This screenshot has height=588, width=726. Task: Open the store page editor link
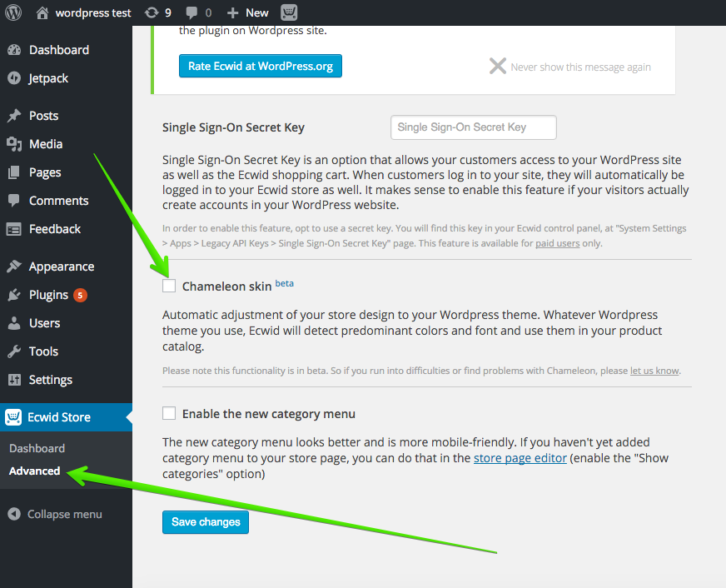click(x=520, y=458)
